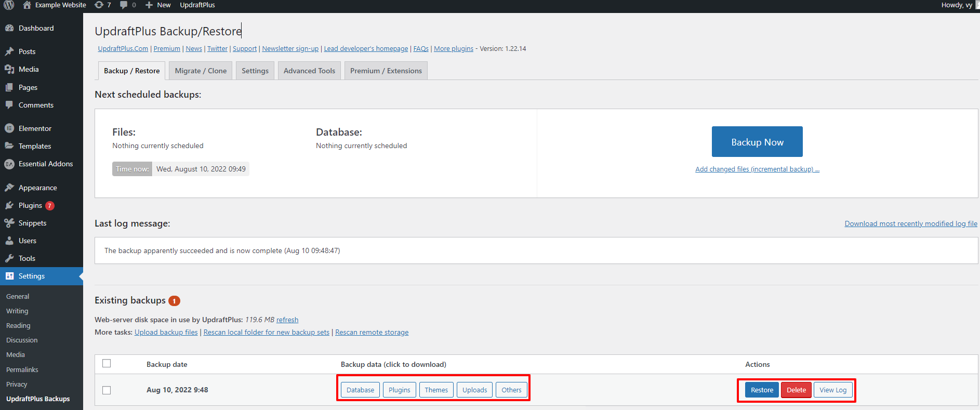Click the Settings sliders icon in the sidebar

point(9,276)
